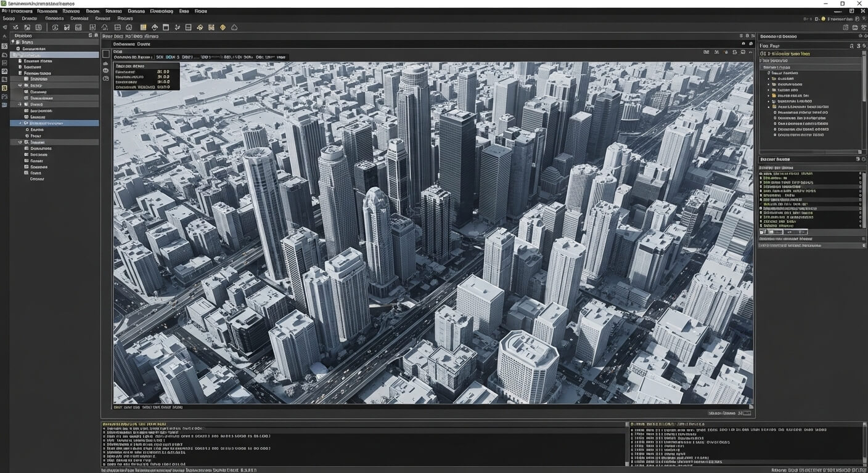This screenshot has height=473, width=868.
Task: Click the yellow square icon in main toolbar
Action: (143, 27)
